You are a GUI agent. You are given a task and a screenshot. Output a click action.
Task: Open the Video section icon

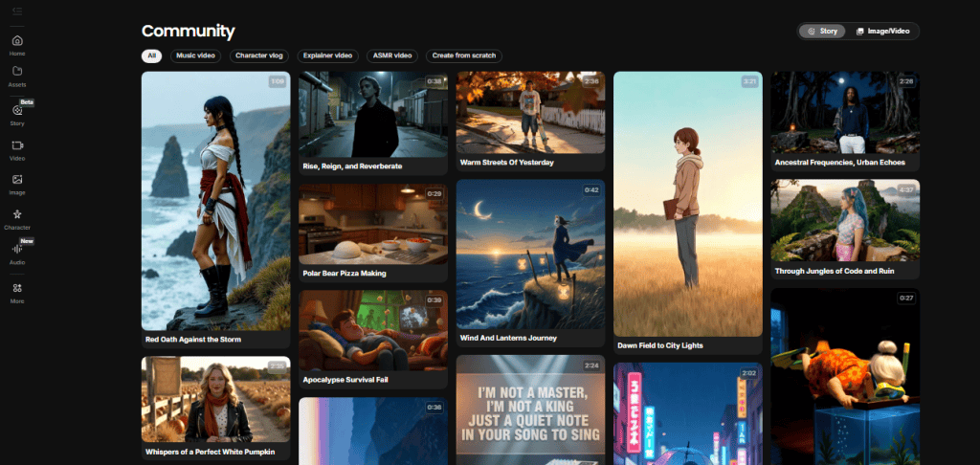(17, 145)
